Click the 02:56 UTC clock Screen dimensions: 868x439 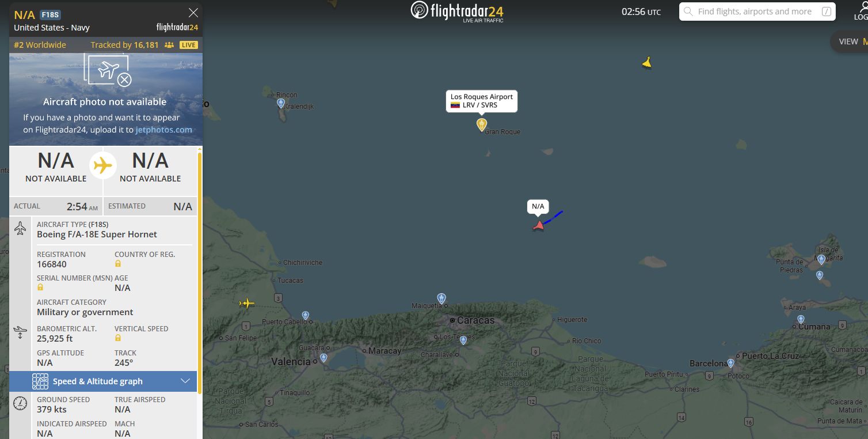point(641,12)
